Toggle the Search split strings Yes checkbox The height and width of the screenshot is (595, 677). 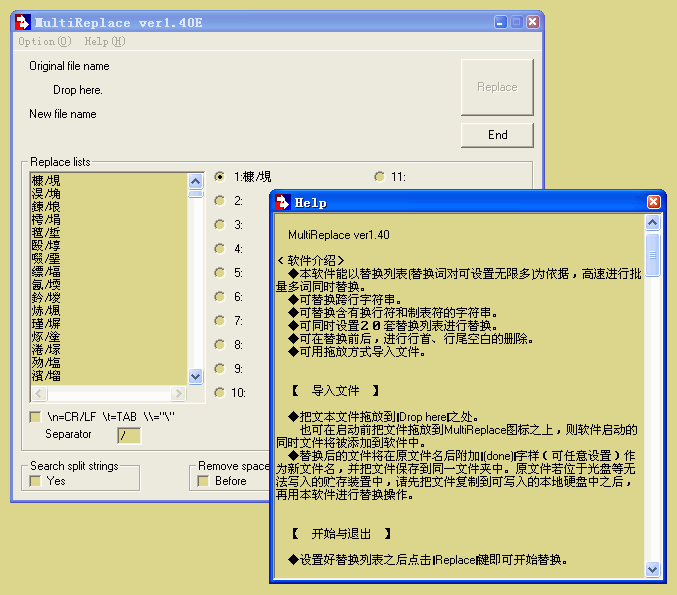point(36,481)
